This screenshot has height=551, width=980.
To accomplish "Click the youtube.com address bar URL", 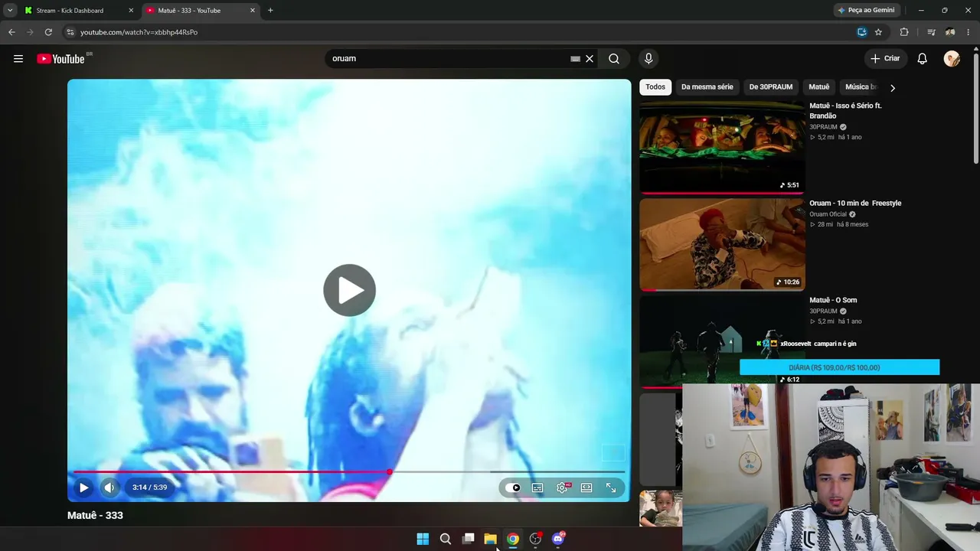I will click(139, 32).
